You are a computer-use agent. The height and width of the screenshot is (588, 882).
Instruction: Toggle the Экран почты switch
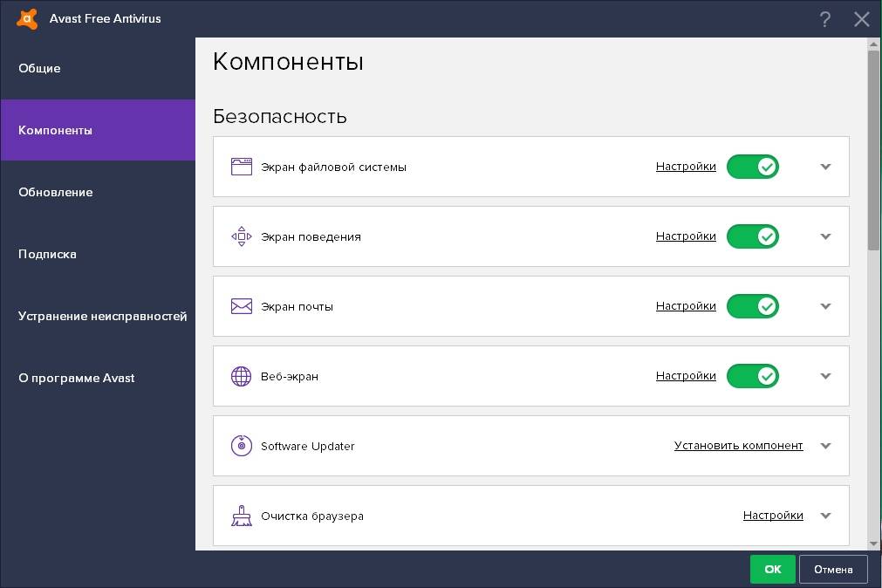[753, 306]
